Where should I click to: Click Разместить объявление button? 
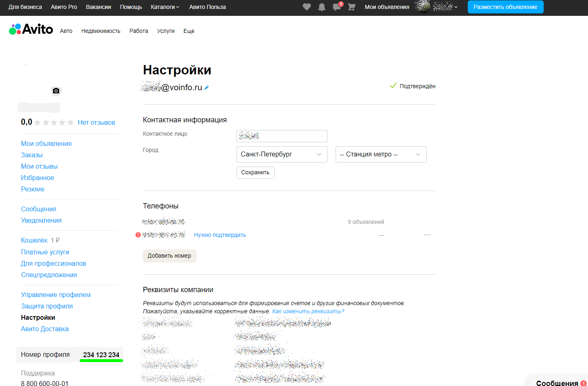coord(506,7)
